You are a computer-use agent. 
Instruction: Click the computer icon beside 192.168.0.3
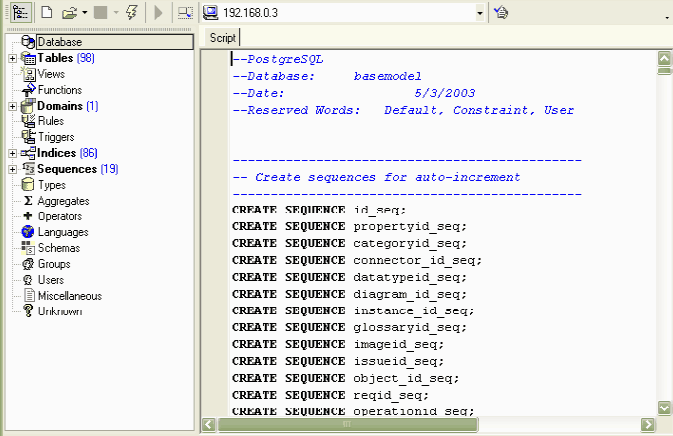click(x=211, y=12)
